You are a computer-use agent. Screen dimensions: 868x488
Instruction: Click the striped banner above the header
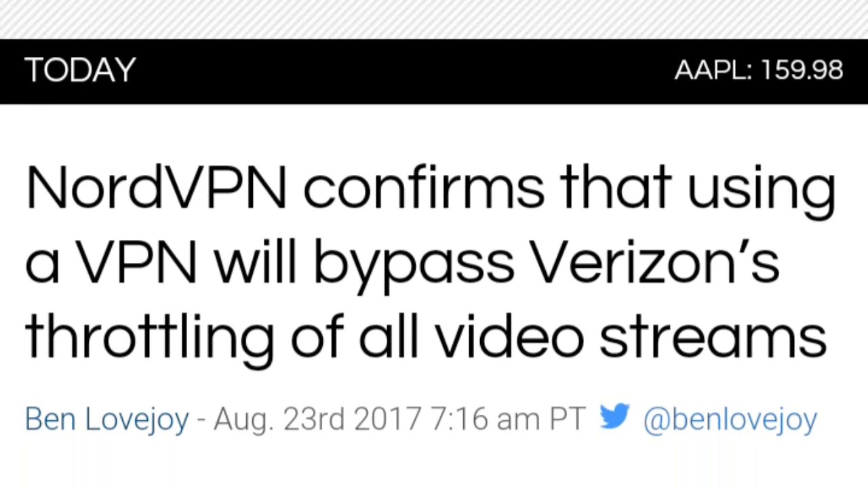[434, 19]
